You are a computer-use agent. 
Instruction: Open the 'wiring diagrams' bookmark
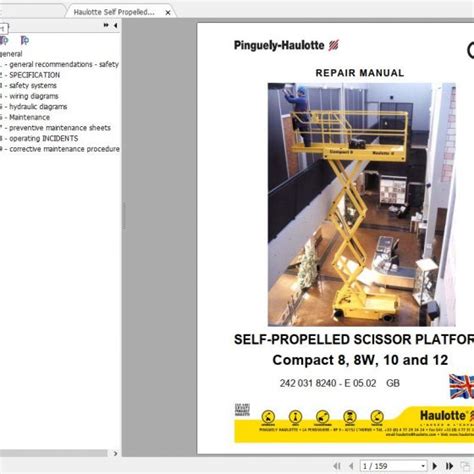pyautogui.click(x=34, y=96)
